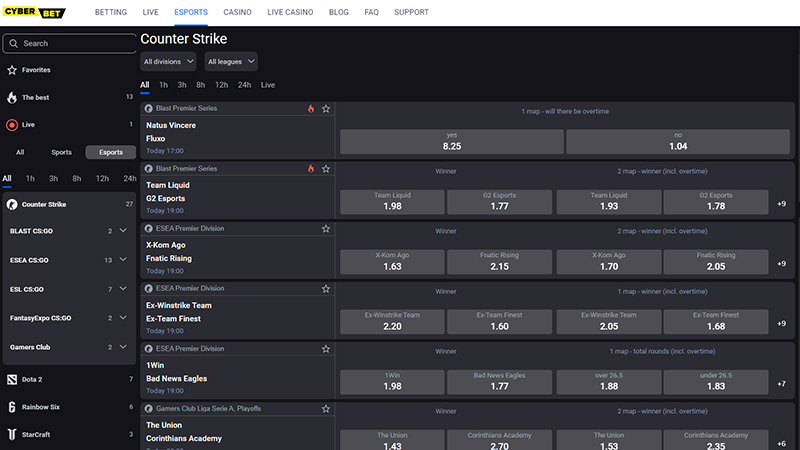Expand the Gamers Club league list
The height and width of the screenshot is (450, 800).
pos(123,347)
